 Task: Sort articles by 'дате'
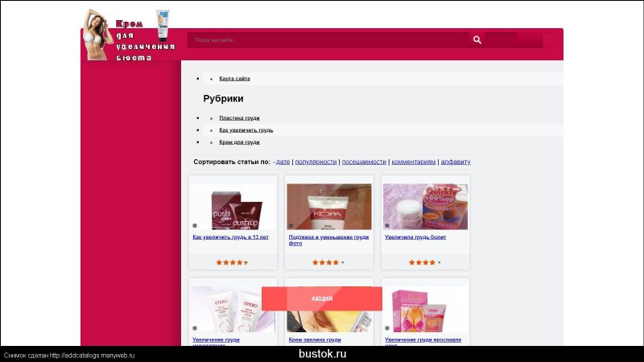[x=283, y=162]
